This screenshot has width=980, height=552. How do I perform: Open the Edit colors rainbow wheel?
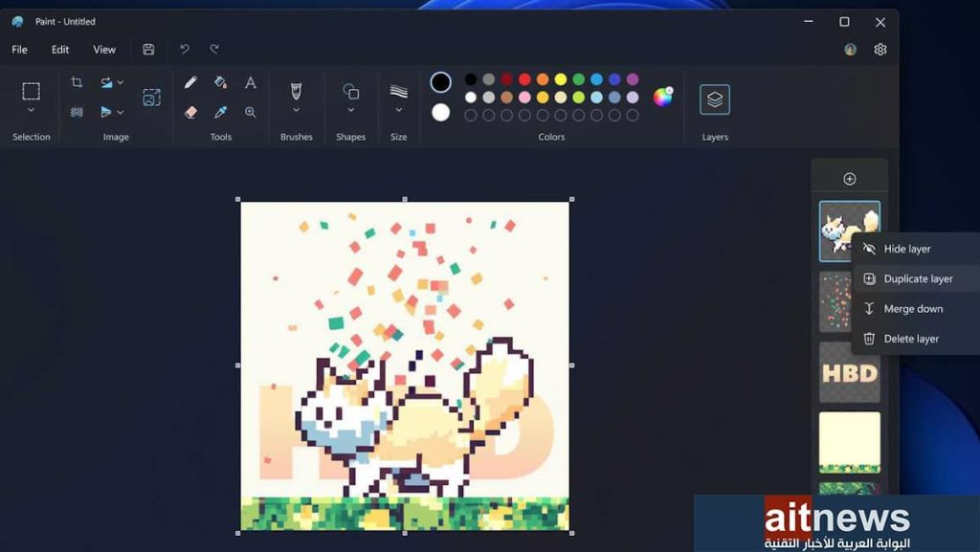[662, 97]
